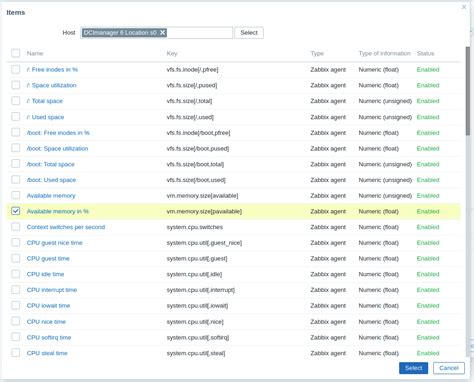Check the '/: Space utilization' checkbox
Image resolution: width=474 pixels, height=382 pixels.
point(16,85)
